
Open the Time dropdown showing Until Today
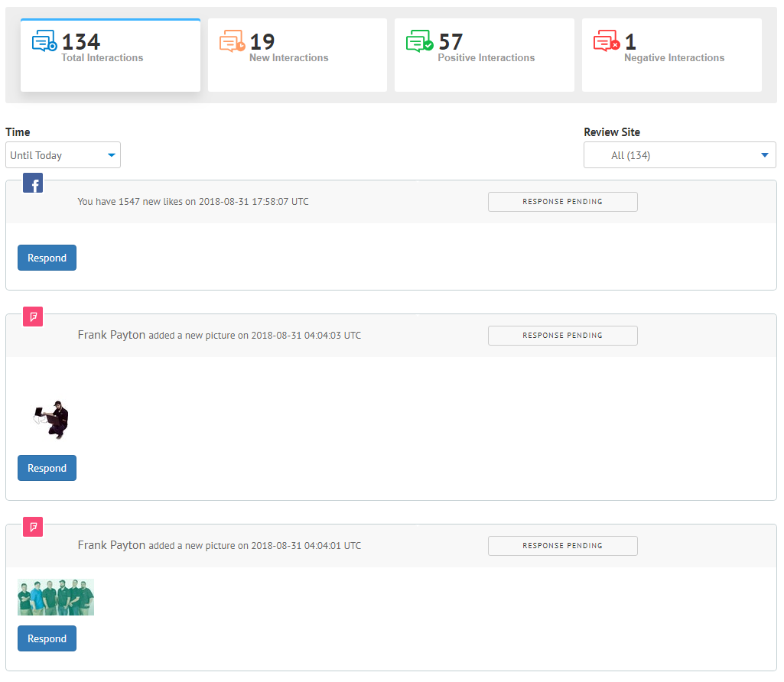coord(63,155)
